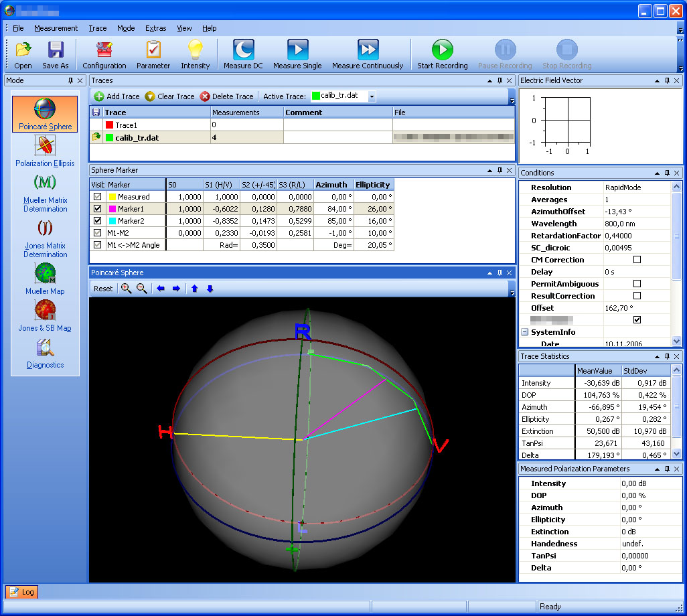Enable the CM Correction checkbox

coord(637,259)
